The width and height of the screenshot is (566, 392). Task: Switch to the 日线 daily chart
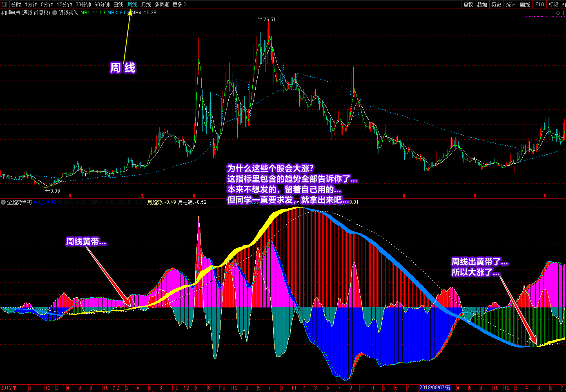click(x=118, y=4)
